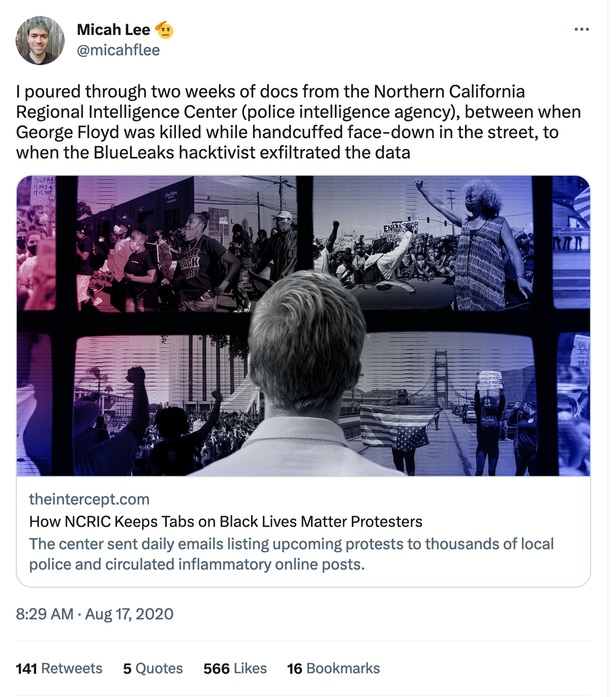Click the ellipsis icon at top right

point(582,29)
